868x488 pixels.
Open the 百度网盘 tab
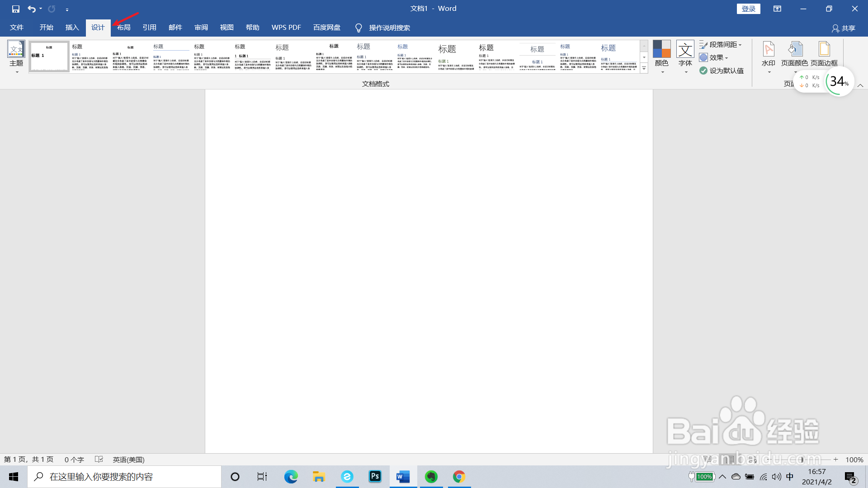point(327,28)
